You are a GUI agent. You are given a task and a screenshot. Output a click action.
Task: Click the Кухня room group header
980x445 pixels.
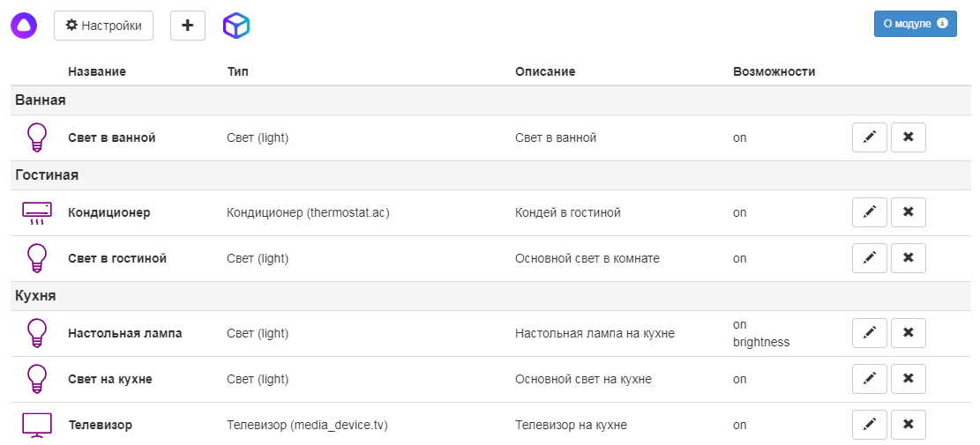pyautogui.click(x=35, y=296)
